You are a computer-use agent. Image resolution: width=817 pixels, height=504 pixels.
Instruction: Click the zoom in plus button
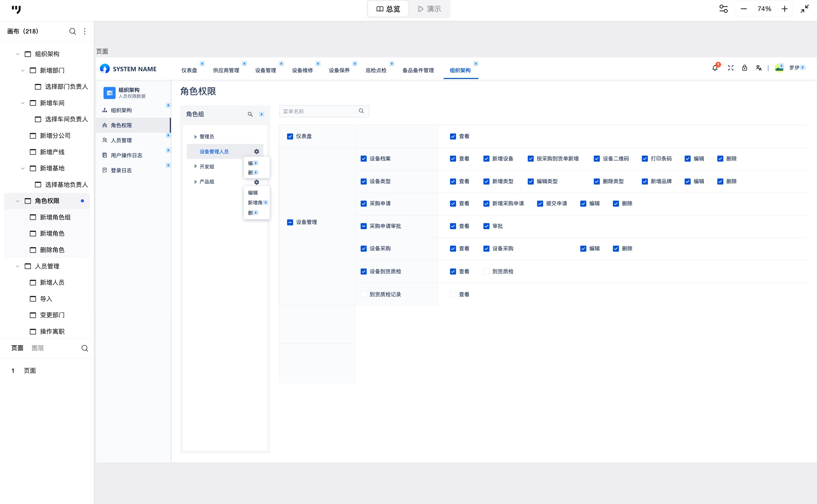coord(784,9)
